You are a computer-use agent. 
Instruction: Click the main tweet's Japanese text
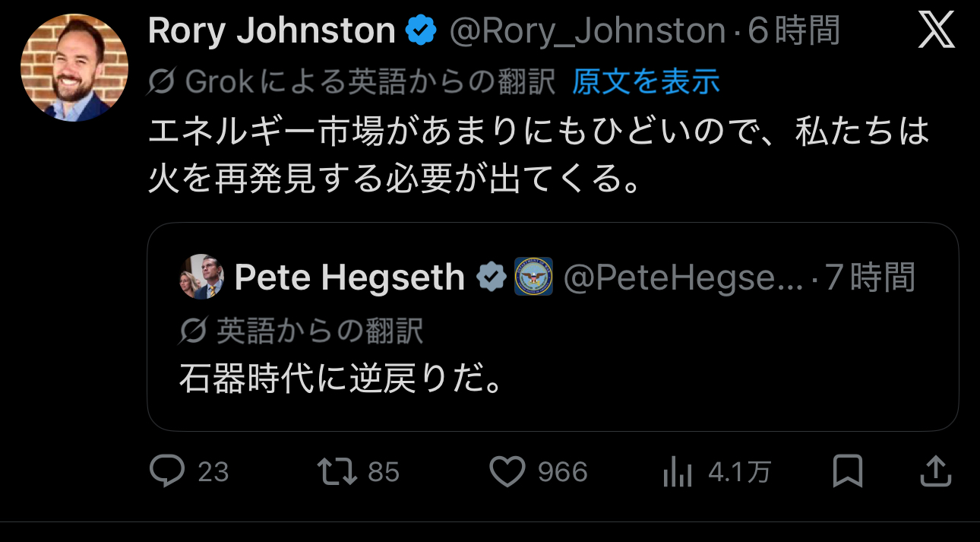click(538, 156)
